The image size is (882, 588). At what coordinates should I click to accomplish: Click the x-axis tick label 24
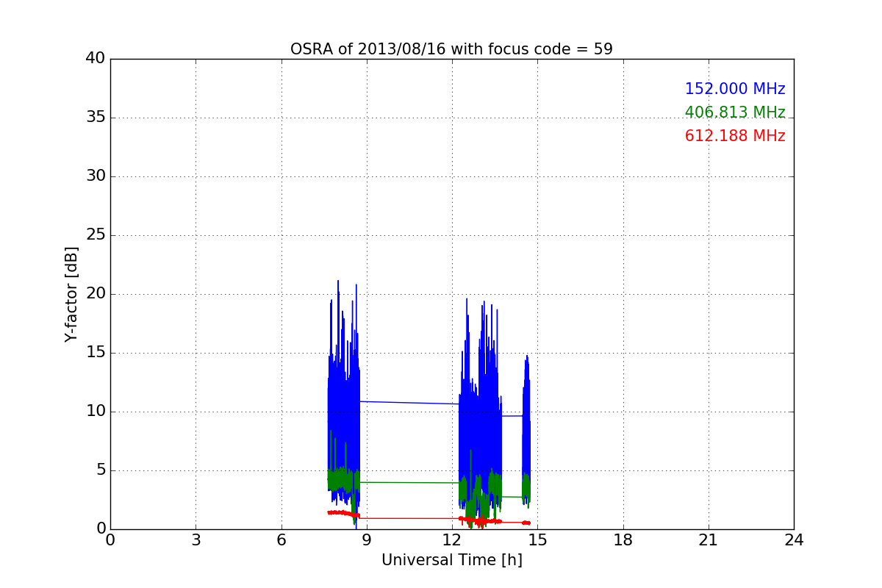(794, 540)
